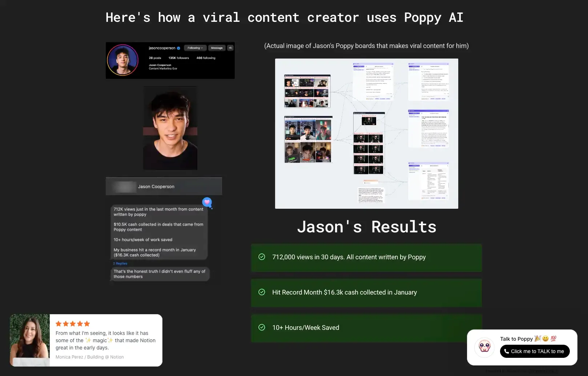Click the 'Jason Cooperson' chat header name
The width and height of the screenshot is (588, 376).
point(156,187)
